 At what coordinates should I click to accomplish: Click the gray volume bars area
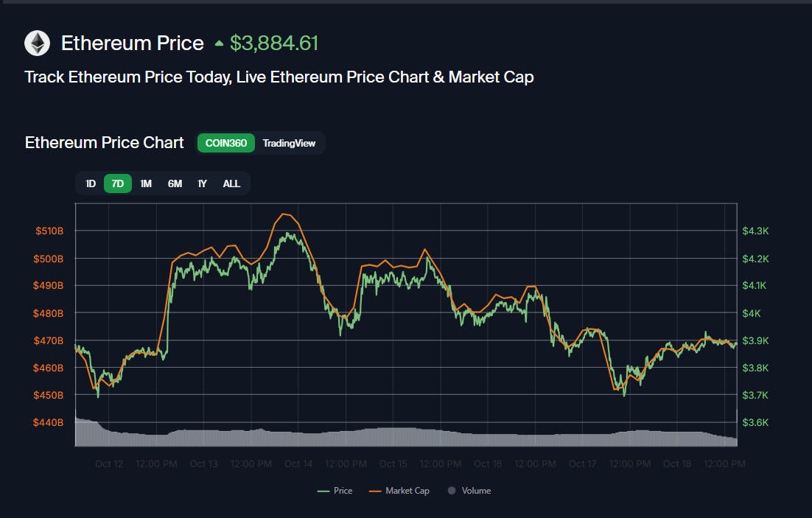coord(405,437)
